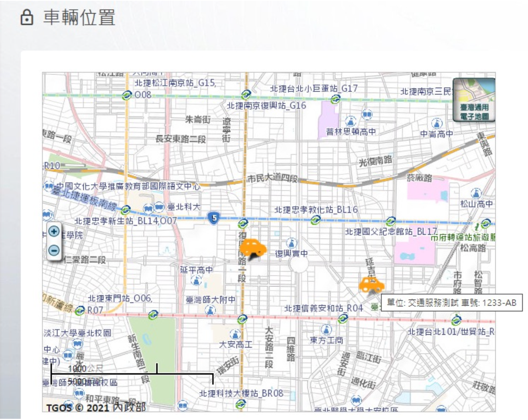Click the 北捷國父紀念館站 metro station icon
Viewport: 528px width, 420px height.
point(390,222)
